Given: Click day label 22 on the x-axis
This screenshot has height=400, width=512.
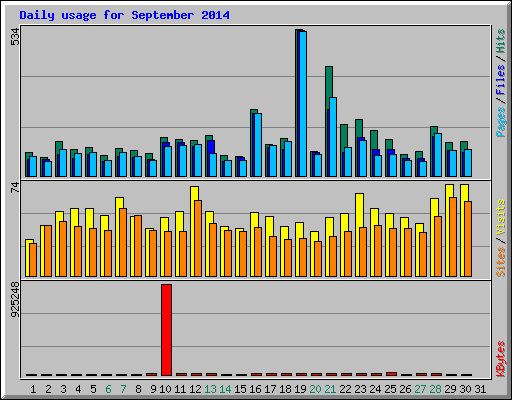Looking at the screenshot, I should (345, 389).
